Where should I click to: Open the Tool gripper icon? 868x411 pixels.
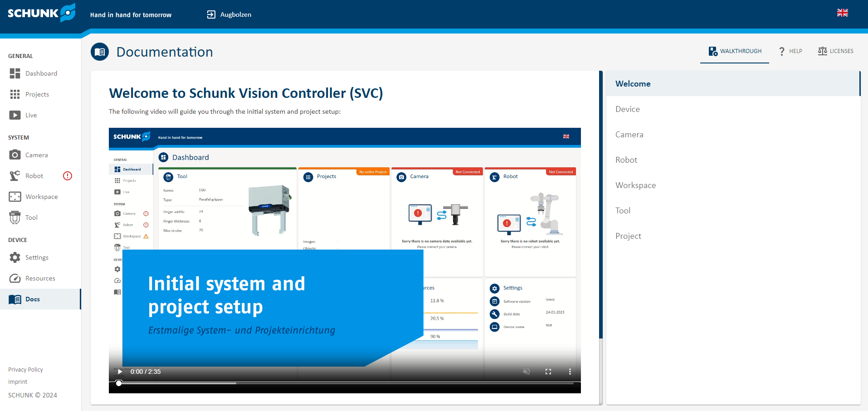click(15, 218)
